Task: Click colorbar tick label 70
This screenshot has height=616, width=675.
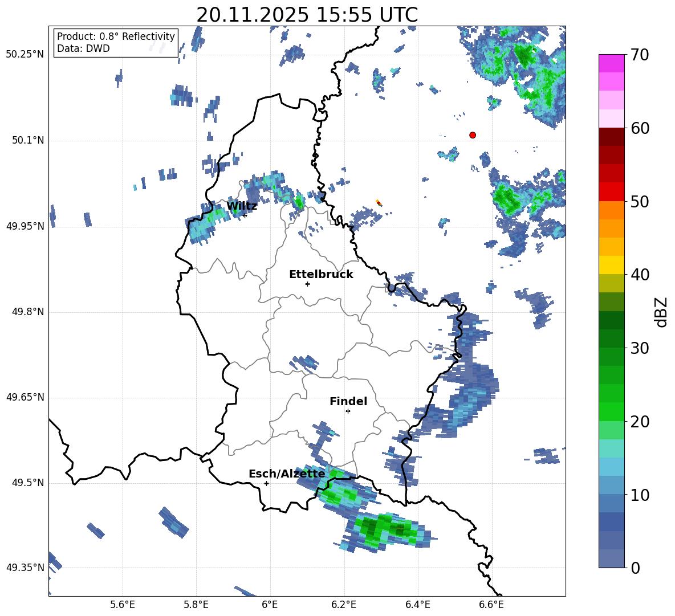Action: tap(639, 55)
